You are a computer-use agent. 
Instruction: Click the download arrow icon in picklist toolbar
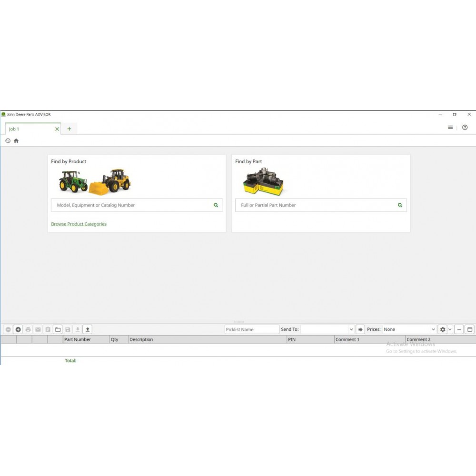click(x=78, y=329)
